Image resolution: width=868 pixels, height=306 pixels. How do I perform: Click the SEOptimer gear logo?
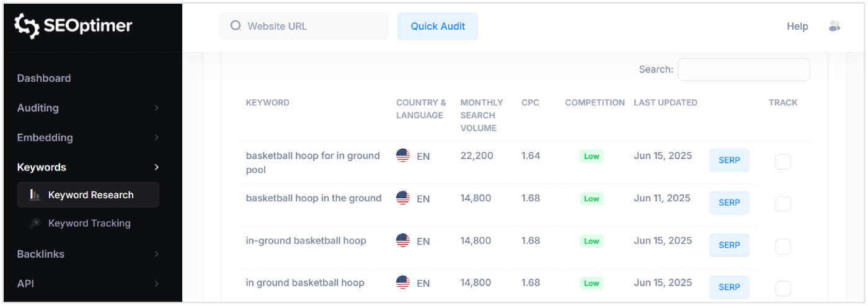coord(27,26)
